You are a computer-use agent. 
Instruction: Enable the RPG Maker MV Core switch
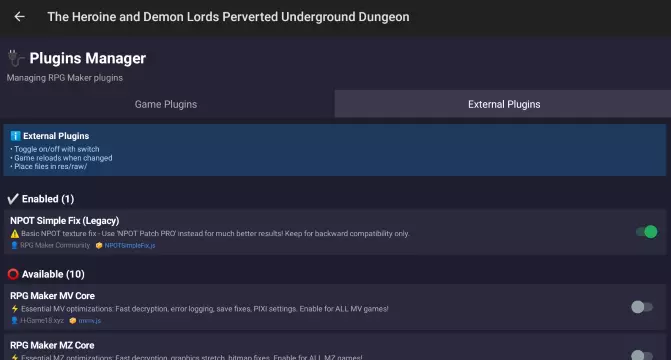point(642,307)
